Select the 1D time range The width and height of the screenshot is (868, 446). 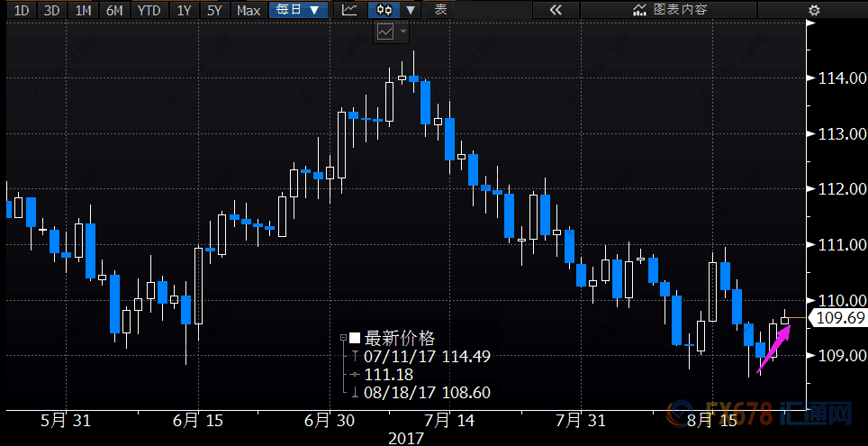click(22, 10)
